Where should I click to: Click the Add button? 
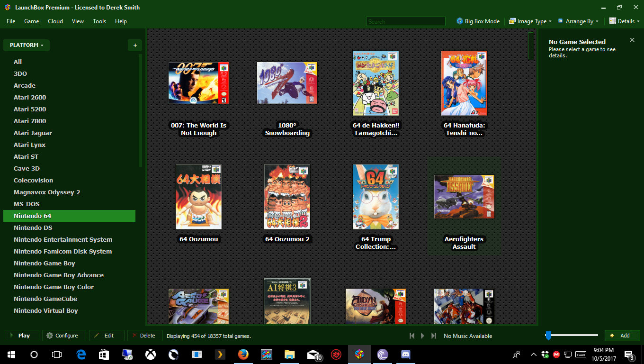point(622,336)
